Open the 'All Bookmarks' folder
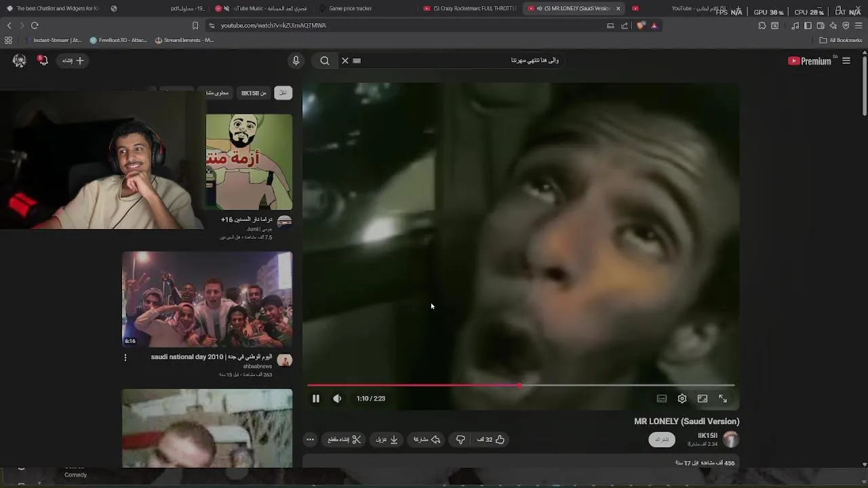 tap(840, 40)
